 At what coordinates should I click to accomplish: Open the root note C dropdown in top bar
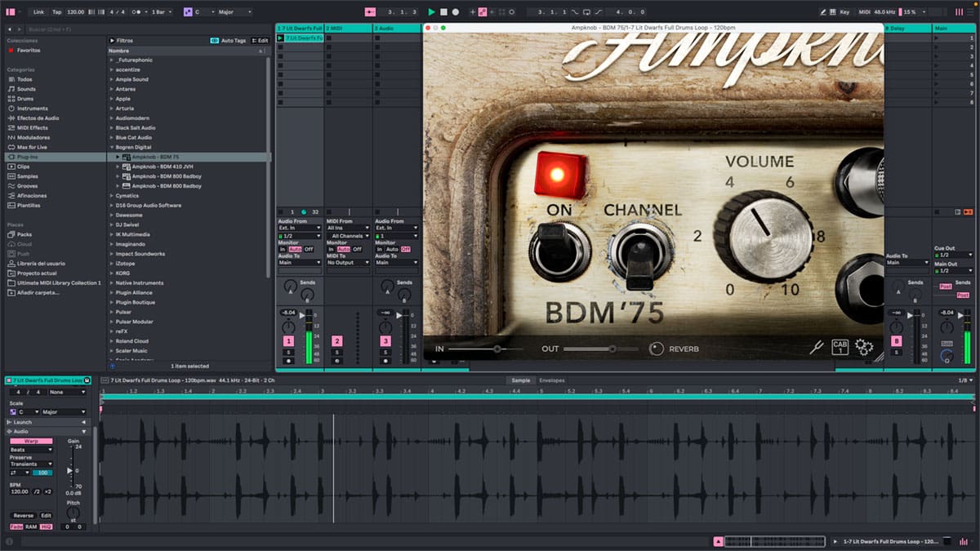pyautogui.click(x=203, y=12)
